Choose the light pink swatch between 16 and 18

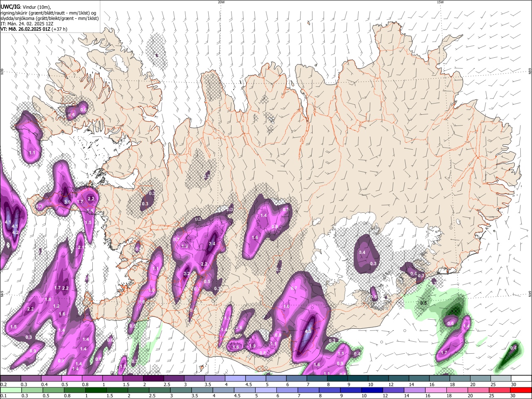pyautogui.click(x=436, y=390)
